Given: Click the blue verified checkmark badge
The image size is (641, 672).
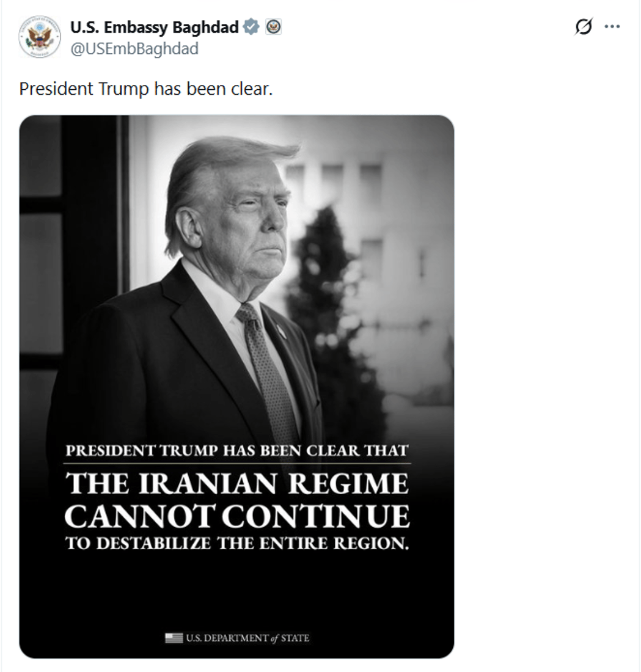Looking at the screenshot, I should (x=251, y=27).
